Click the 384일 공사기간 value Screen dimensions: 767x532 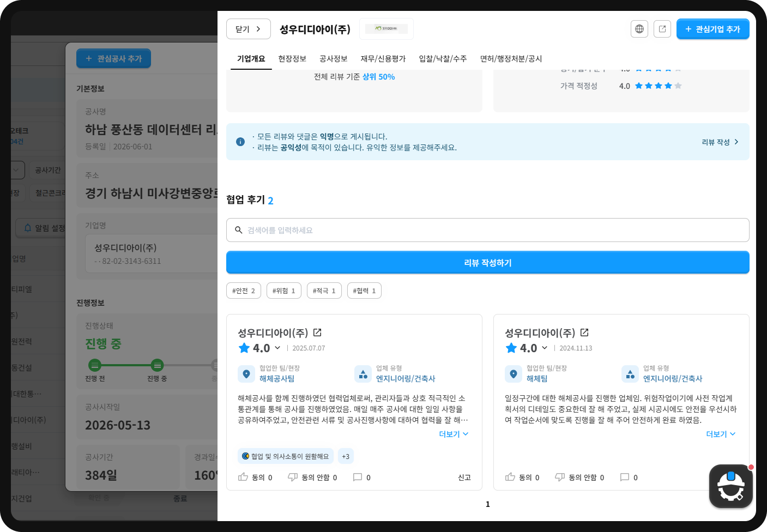[101, 475]
